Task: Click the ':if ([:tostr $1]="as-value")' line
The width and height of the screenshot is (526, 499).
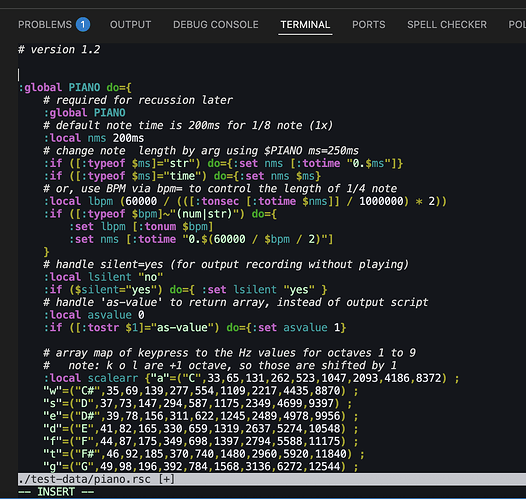Action: 195,328
